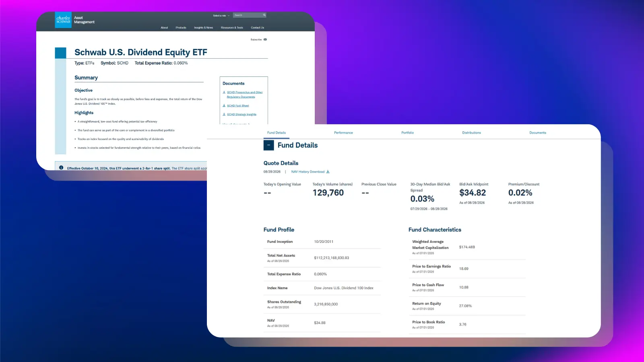
Task: Click the Bid/Ask Midpoint value $34.82
Action: click(473, 193)
